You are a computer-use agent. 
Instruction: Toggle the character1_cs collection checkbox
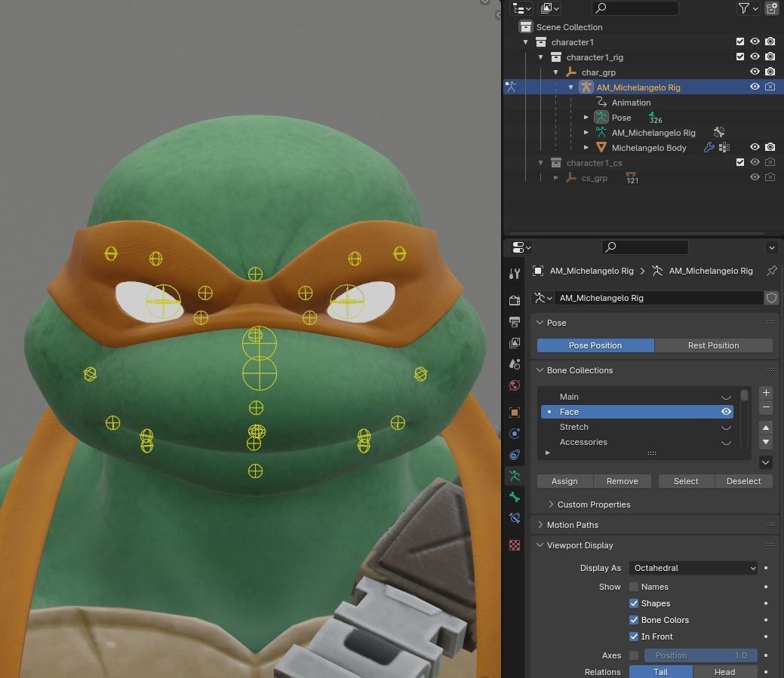click(740, 162)
